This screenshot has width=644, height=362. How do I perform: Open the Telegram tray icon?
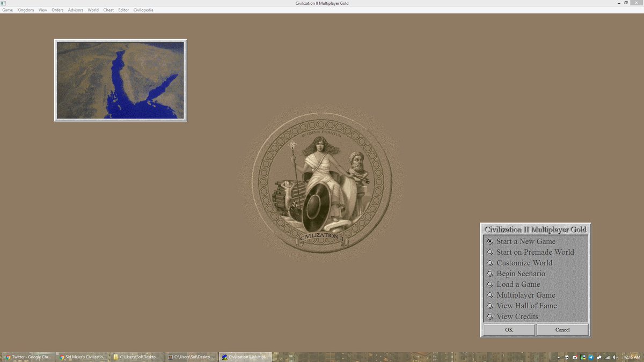[591, 357]
